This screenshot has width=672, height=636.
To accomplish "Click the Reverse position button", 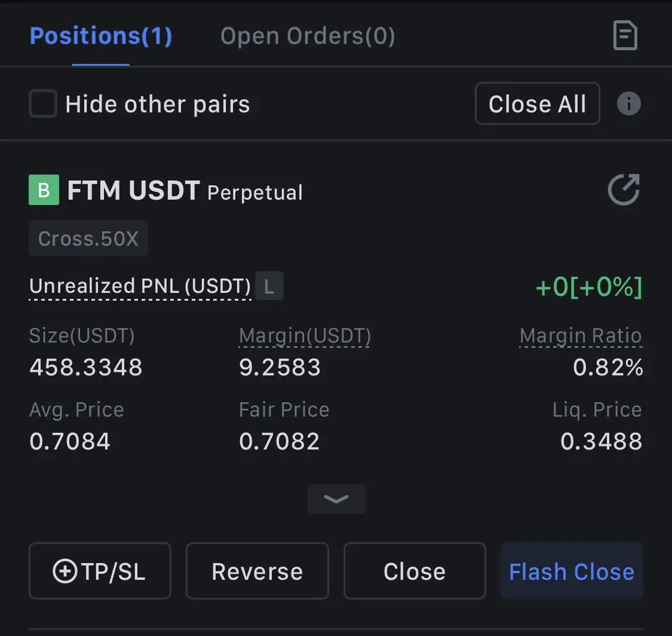I will click(x=257, y=571).
